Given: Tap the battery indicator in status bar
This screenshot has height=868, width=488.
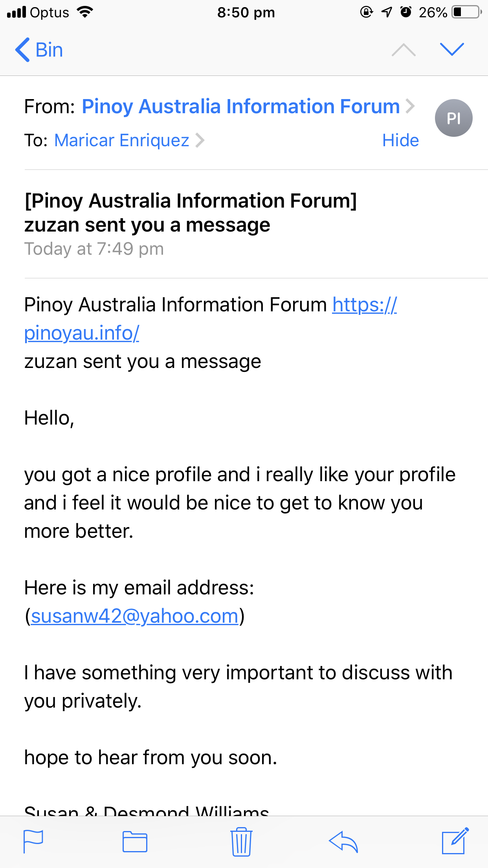Looking at the screenshot, I should tap(466, 12).
